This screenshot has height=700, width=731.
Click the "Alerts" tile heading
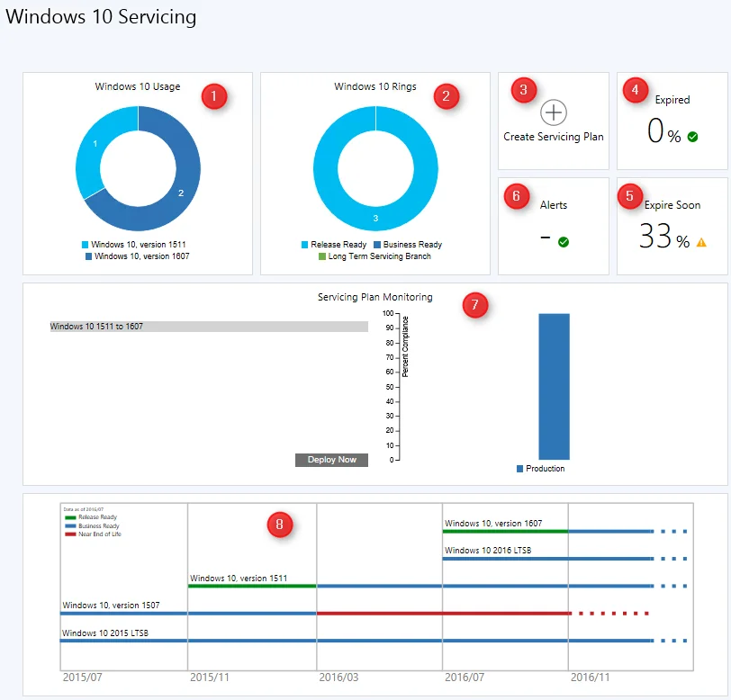554,205
